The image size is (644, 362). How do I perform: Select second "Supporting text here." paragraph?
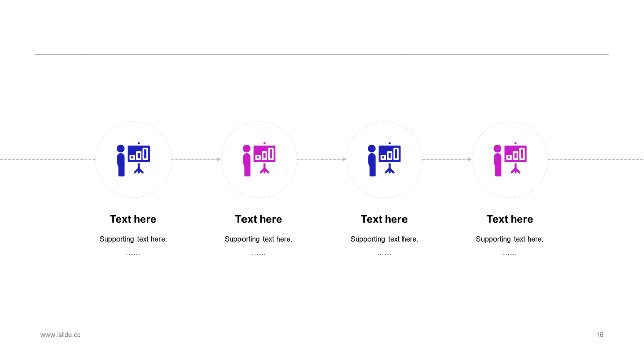[x=259, y=239]
